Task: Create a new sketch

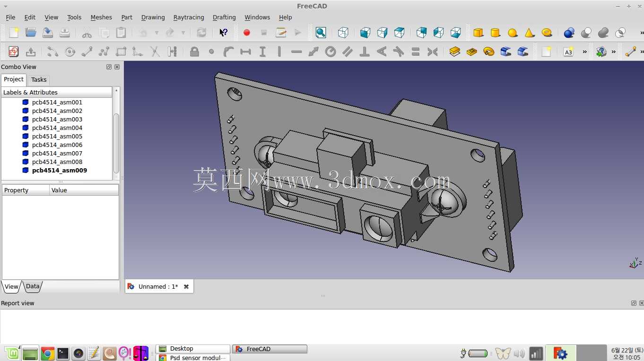Action: (14, 52)
